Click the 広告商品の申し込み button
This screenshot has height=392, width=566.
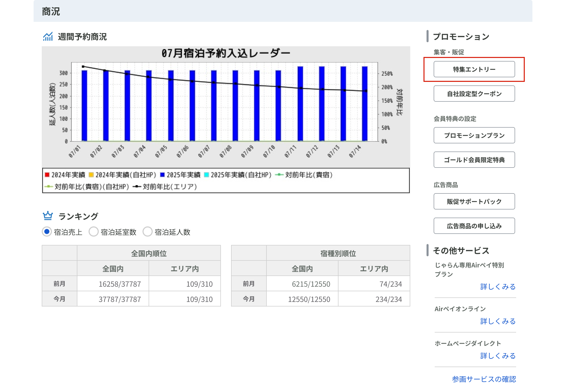[x=474, y=226]
